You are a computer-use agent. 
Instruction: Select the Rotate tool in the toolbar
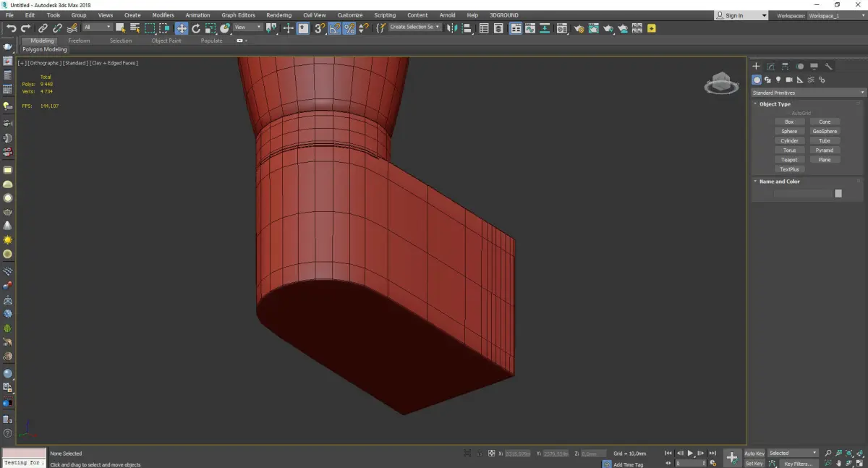pos(196,28)
